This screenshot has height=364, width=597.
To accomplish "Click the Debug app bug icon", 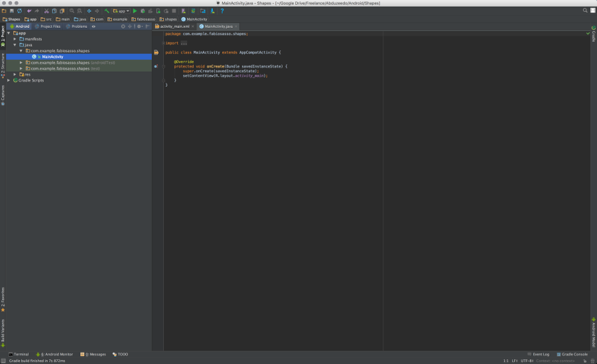I will 143,11.
